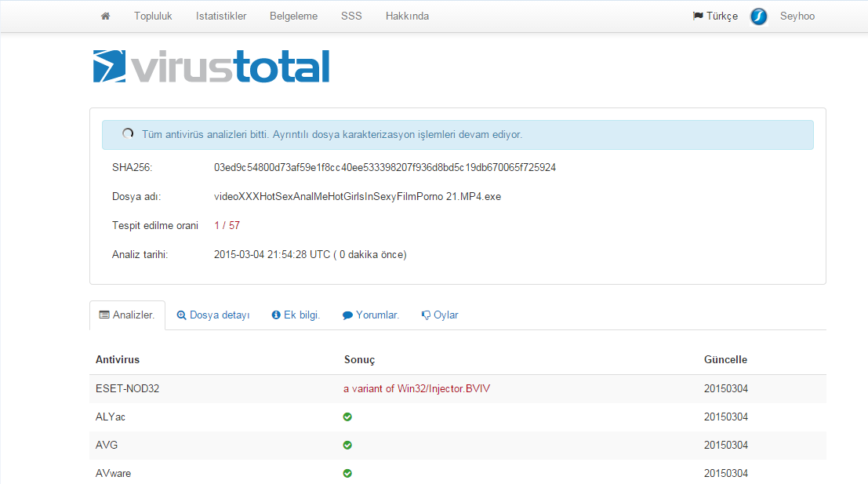Click the AVG row name
Screen dimensions: 868x484
coord(107,446)
